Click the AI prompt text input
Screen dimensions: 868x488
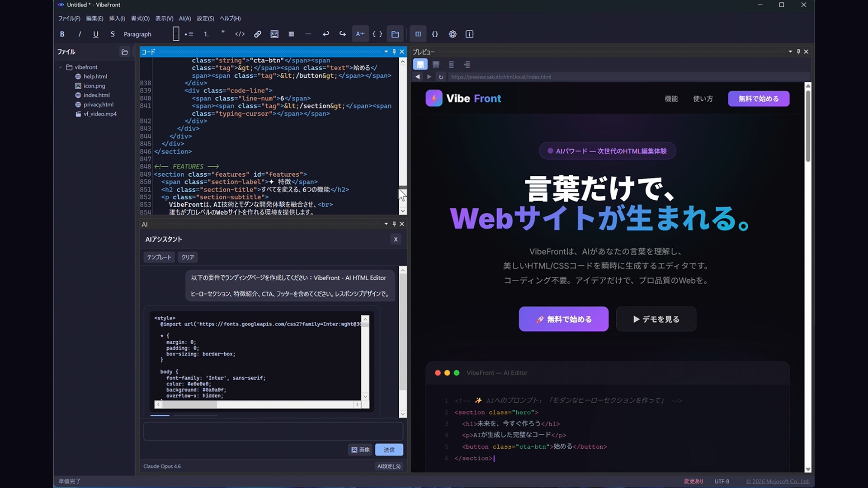click(273, 432)
